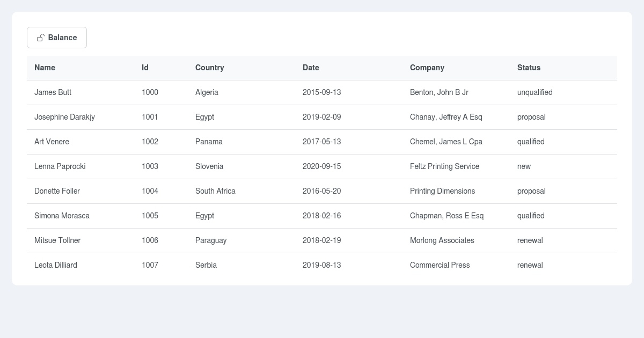Click the Country column header

[x=209, y=68]
